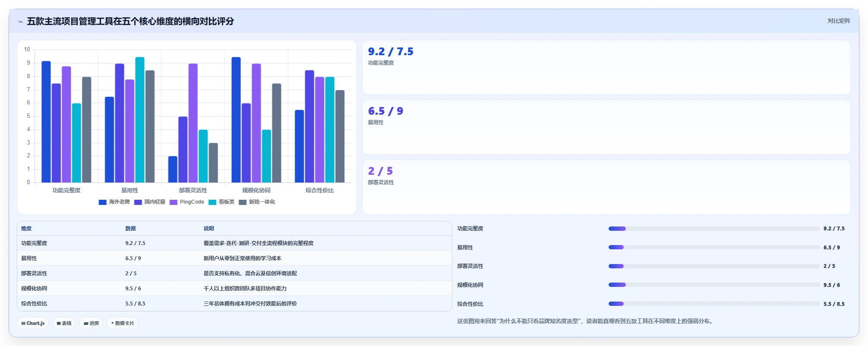Click the description 是否支持私有化、混合云及信创环境适配
This screenshot has height=346, width=868.
pos(250,274)
